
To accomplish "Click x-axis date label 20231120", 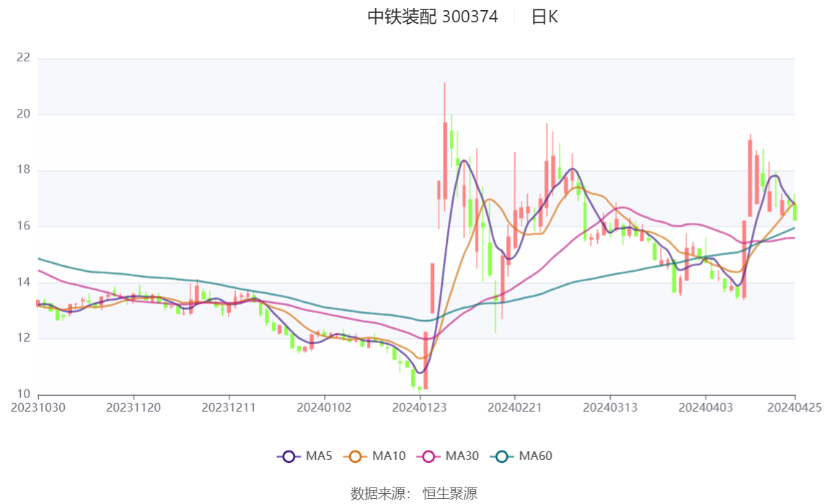I will coord(133,407).
